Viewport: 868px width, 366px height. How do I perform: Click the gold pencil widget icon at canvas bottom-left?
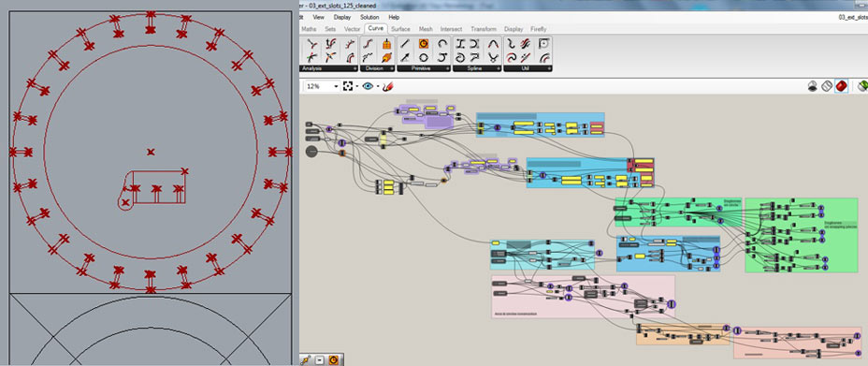[306, 359]
